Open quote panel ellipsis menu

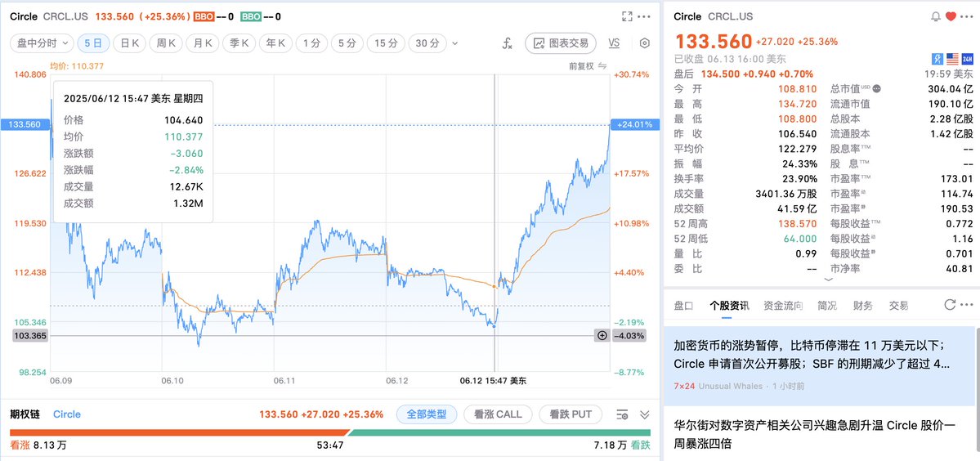coord(965,17)
